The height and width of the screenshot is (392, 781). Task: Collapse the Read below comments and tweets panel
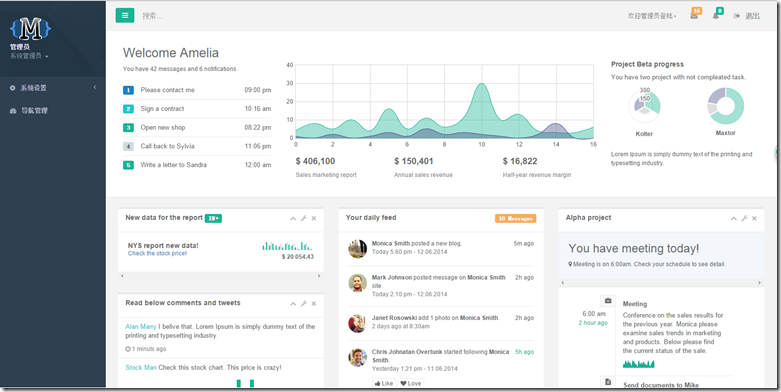coord(293,303)
